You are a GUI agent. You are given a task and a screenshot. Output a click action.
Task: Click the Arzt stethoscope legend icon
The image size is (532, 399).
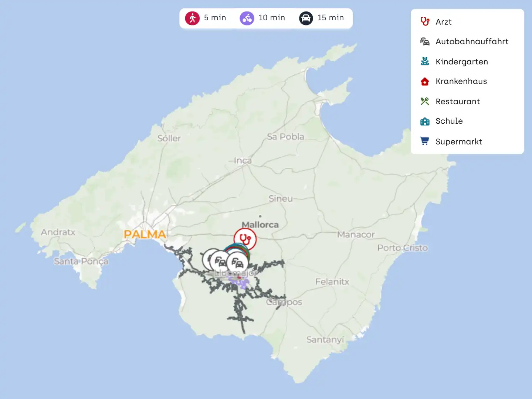[x=425, y=22]
